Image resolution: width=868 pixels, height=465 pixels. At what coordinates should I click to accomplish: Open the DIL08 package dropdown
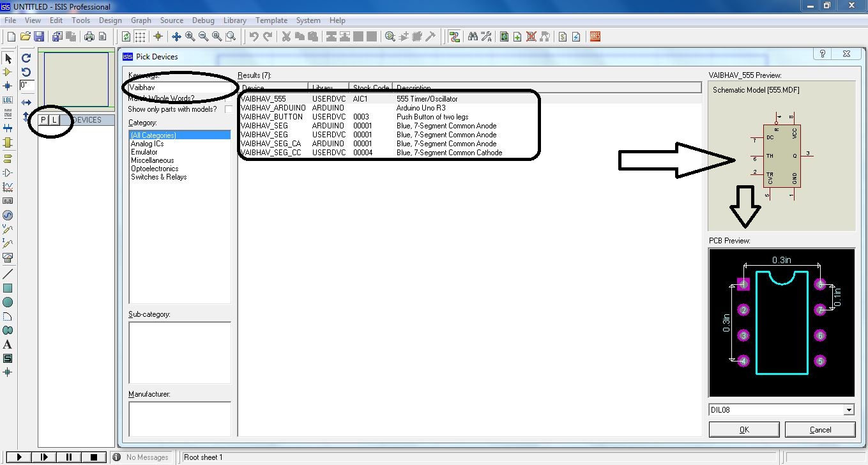[849, 410]
